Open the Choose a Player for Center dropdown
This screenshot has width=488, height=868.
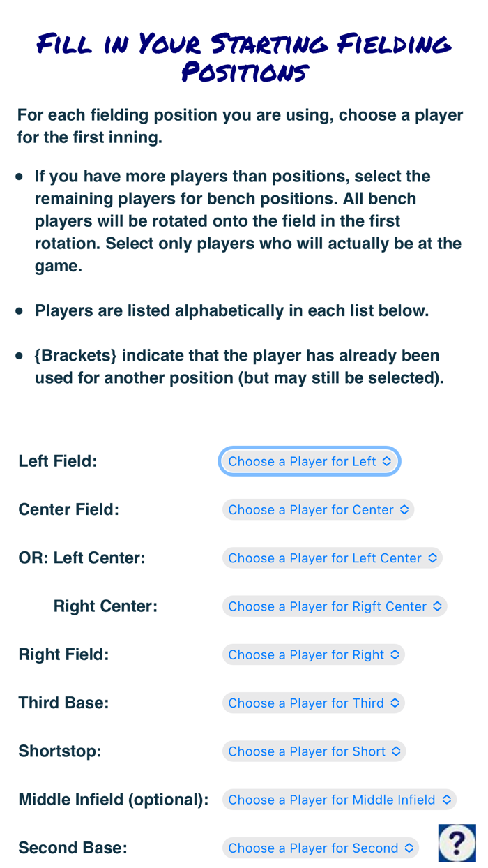[318, 509]
